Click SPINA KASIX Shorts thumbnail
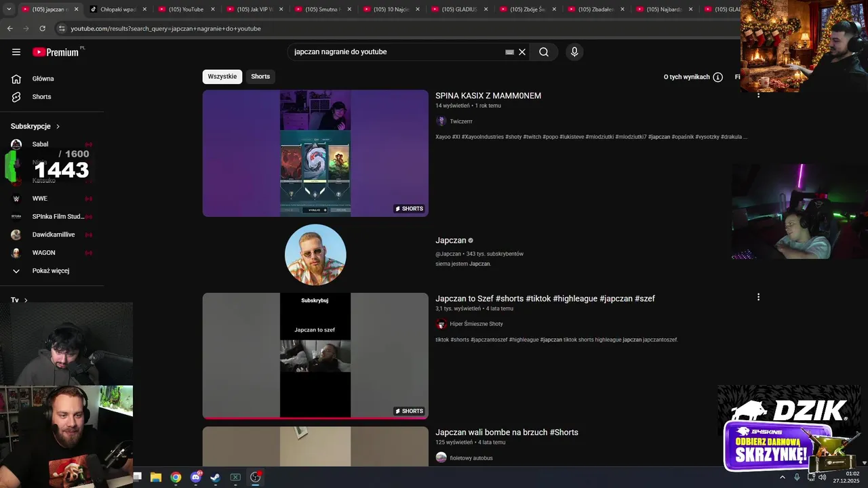 315,153
